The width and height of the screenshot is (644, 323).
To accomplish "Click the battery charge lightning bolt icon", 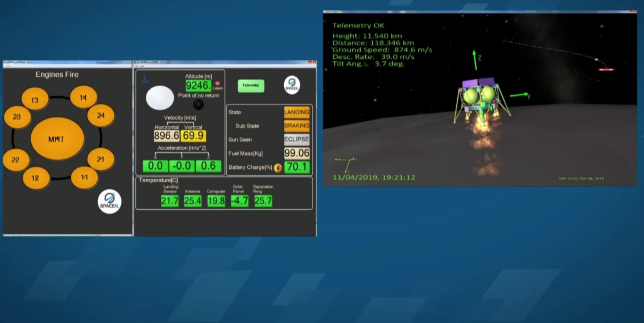I will coord(278,168).
